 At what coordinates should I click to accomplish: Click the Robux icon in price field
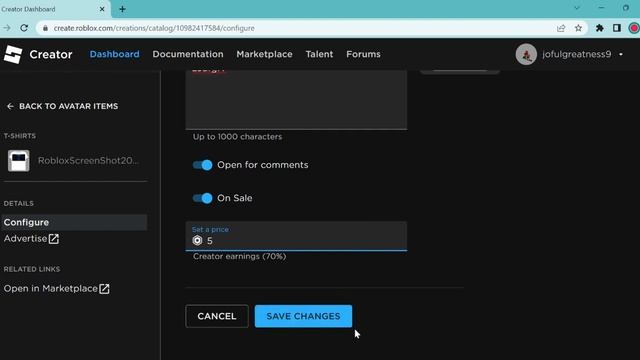click(197, 240)
